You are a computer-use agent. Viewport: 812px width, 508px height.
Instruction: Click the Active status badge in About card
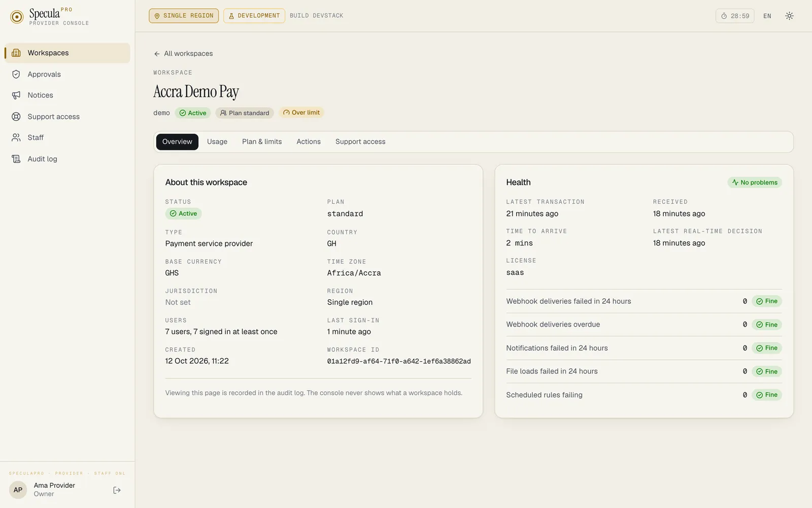183,213
